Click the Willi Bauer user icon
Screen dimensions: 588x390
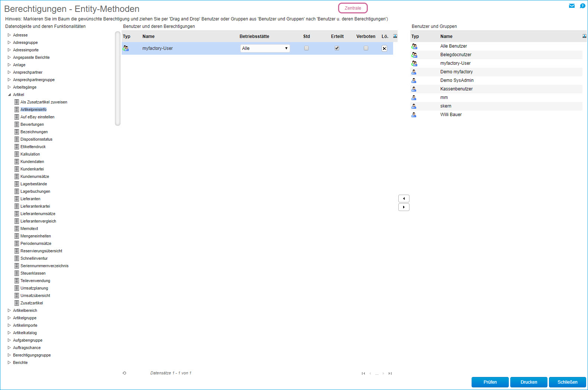click(x=414, y=115)
